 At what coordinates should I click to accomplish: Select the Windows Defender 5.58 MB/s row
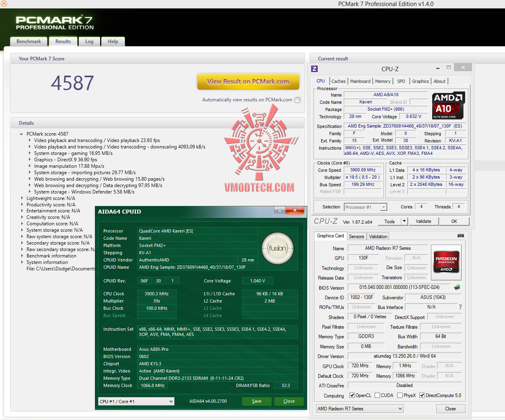click(84, 192)
